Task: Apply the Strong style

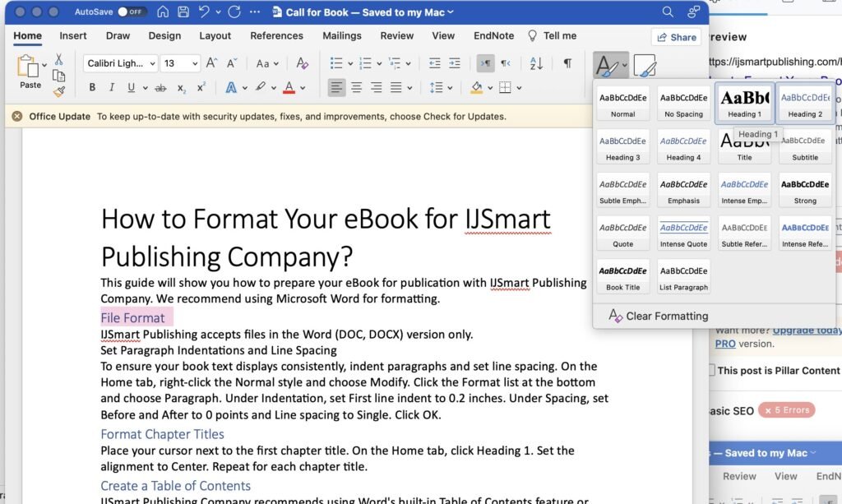Action: (x=805, y=190)
